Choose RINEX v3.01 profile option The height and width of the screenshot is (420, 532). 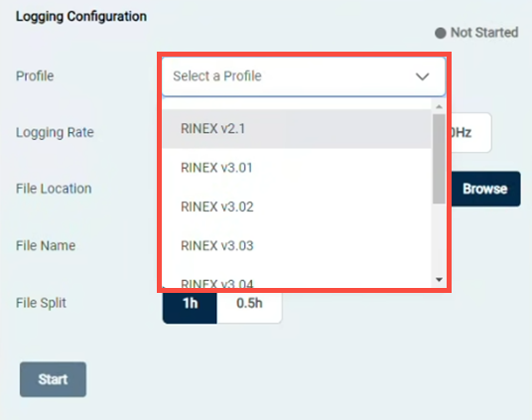(x=297, y=168)
